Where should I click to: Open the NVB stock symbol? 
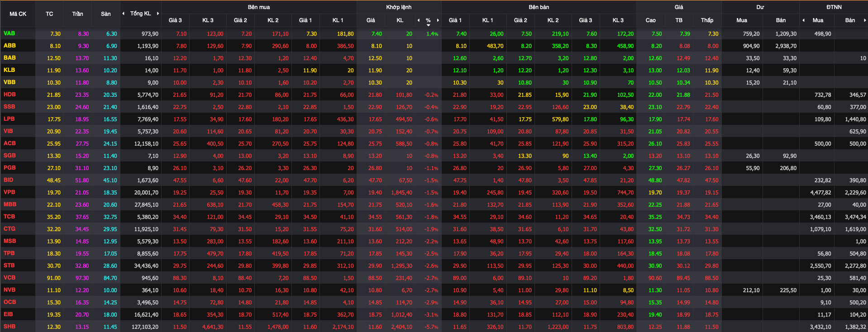[x=10, y=290]
